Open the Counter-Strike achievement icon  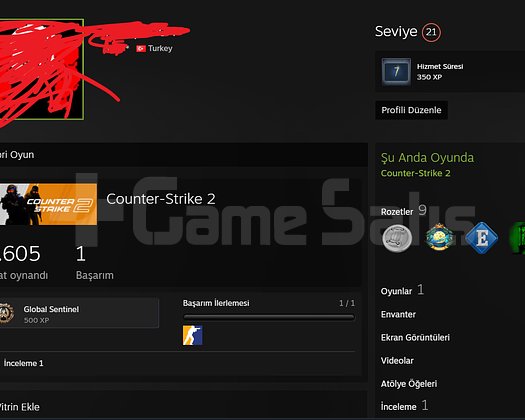pyautogui.click(x=193, y=335)
